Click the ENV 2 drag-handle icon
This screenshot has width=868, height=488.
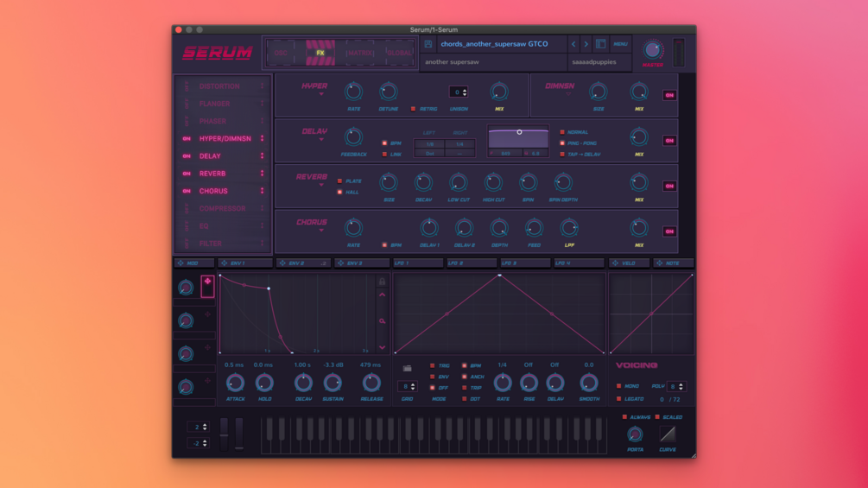pos(282,263)
